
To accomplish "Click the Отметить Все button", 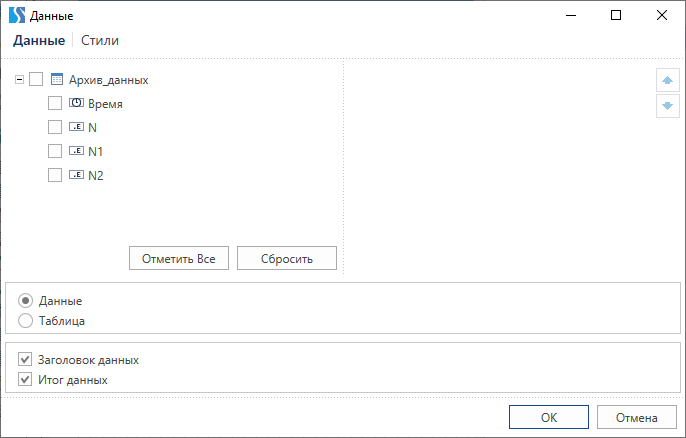I will [x=179, y=258].
